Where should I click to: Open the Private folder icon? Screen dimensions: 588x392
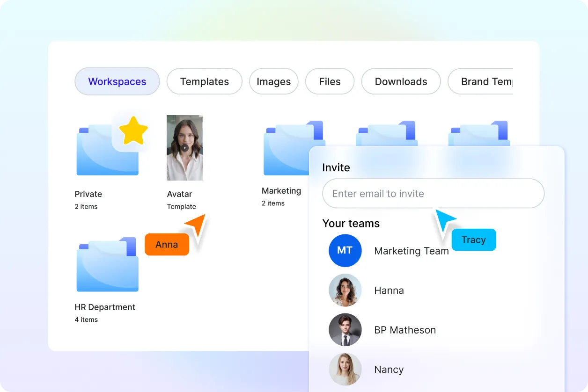point(108,150)
